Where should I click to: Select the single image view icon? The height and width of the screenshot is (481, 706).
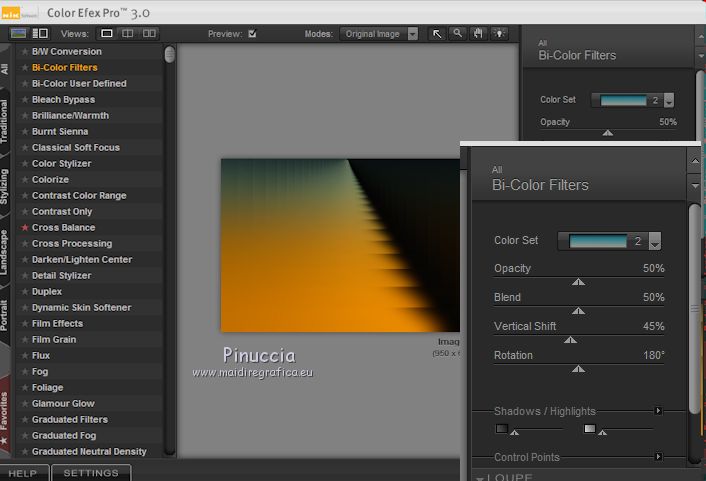pos(107,33)
